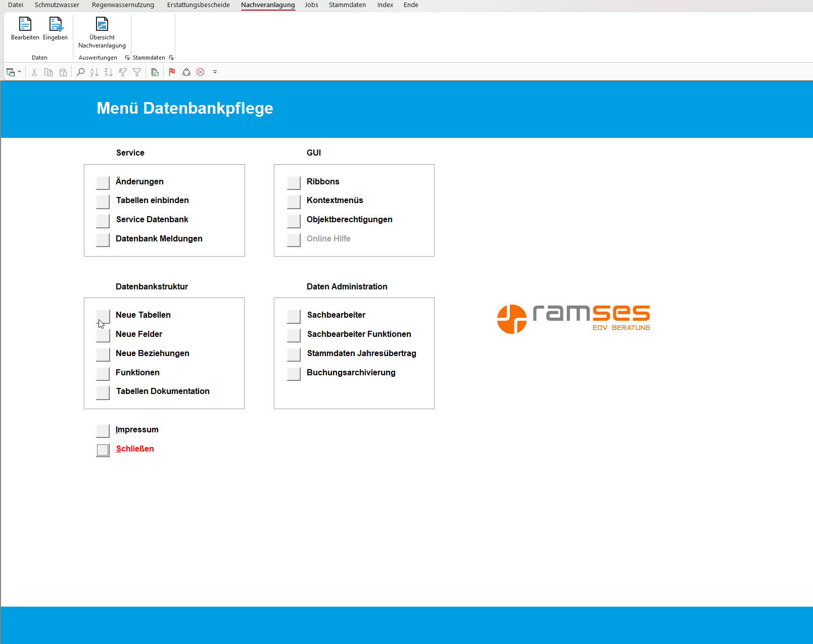Image resolution: width=813 pixels, height=644 pixels.
Task: Open the Impressum entry
Action: tap(103, 430)
